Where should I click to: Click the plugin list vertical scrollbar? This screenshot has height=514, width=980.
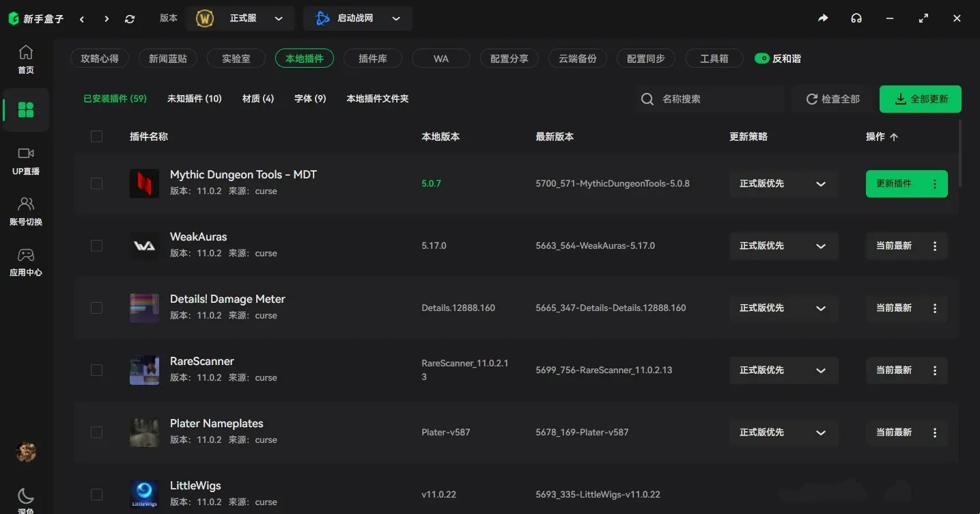(960, 153)
